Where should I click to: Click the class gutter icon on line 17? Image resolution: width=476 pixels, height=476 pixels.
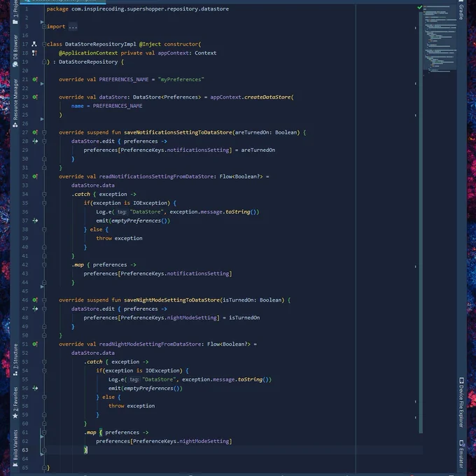34,44
